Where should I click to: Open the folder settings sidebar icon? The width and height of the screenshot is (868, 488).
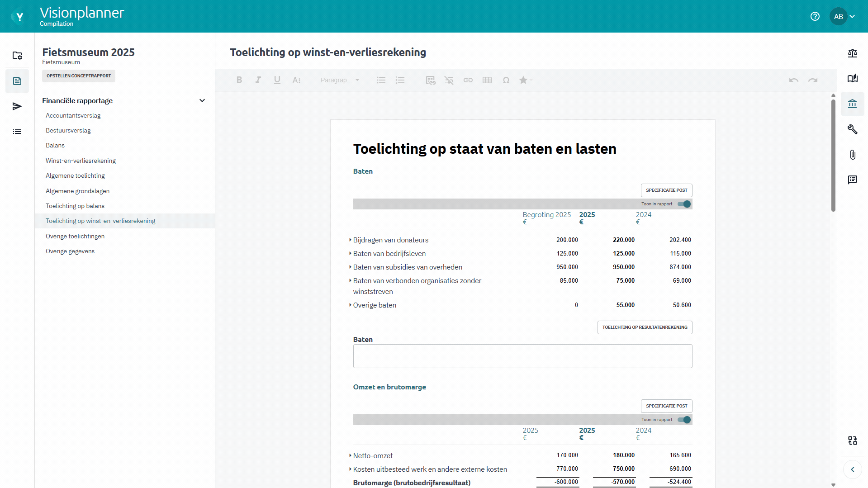point(17,55)
